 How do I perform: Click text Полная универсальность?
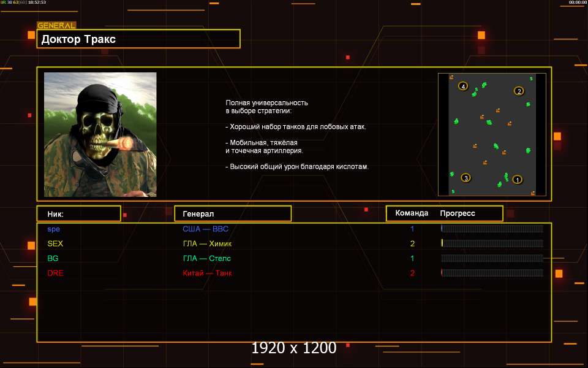[x=266, y=103]
